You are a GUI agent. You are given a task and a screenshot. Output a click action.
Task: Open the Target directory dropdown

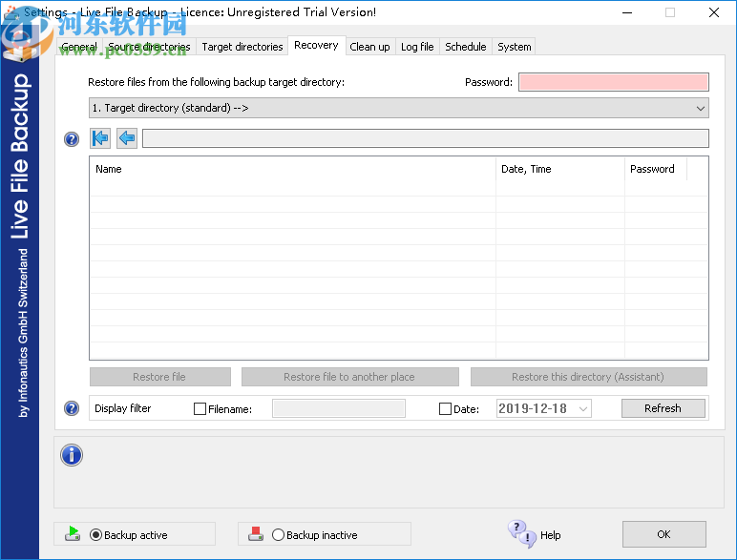tap(399, 108)
